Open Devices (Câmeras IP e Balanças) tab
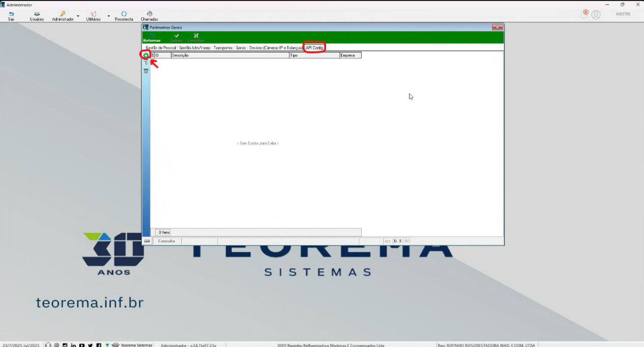644x347 pixels. [276, 48]
